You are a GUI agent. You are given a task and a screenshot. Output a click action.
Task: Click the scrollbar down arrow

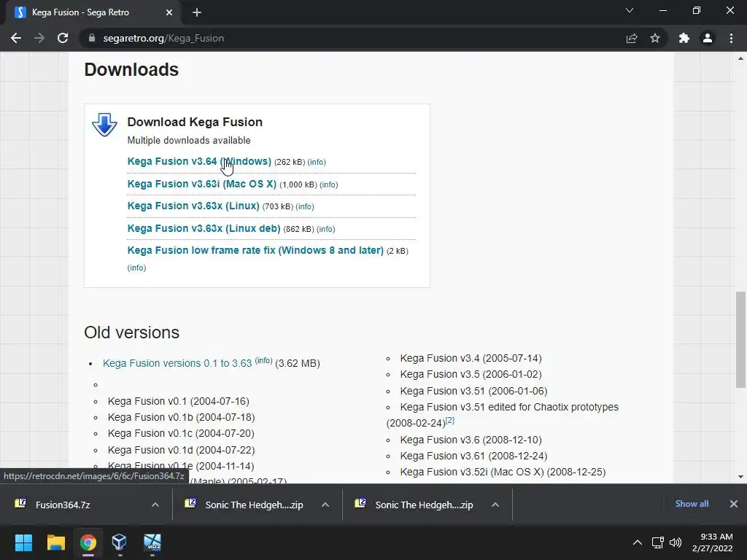740,477
